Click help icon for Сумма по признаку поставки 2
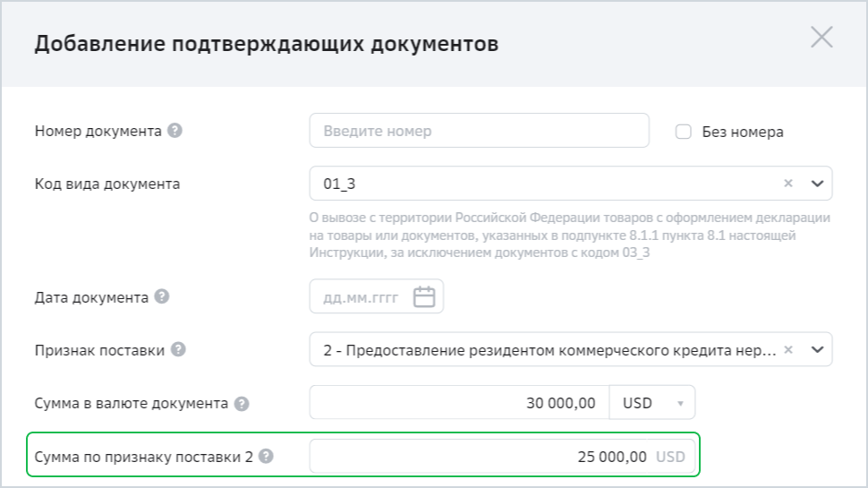This screenshot has height=488, width=868. [266, 456]
